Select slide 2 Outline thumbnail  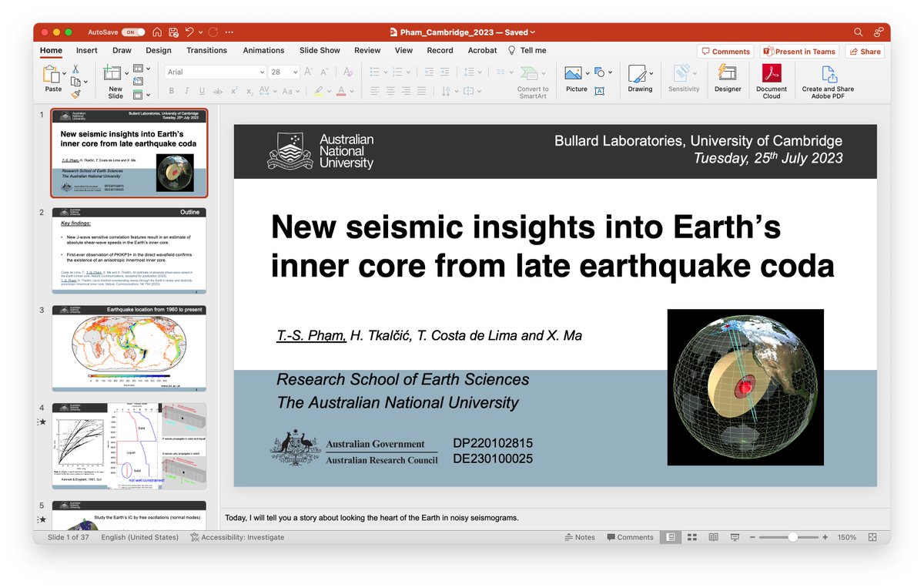[x=129, y=251]
